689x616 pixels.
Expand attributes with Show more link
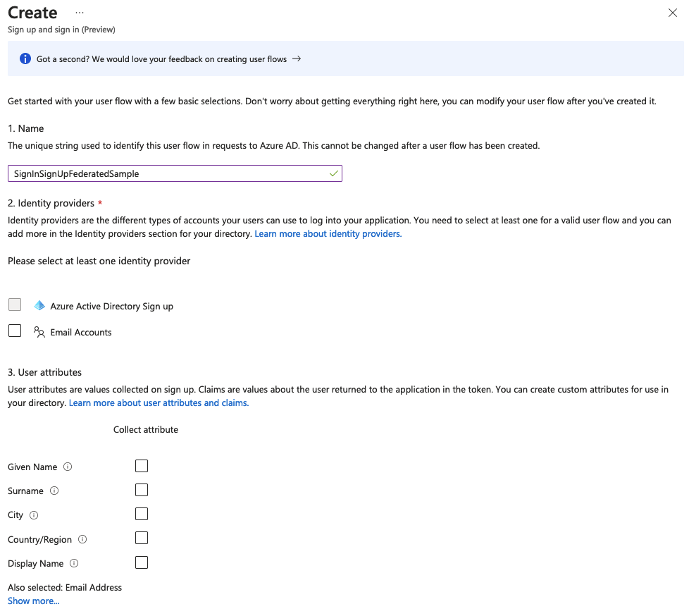pos(33,601)
